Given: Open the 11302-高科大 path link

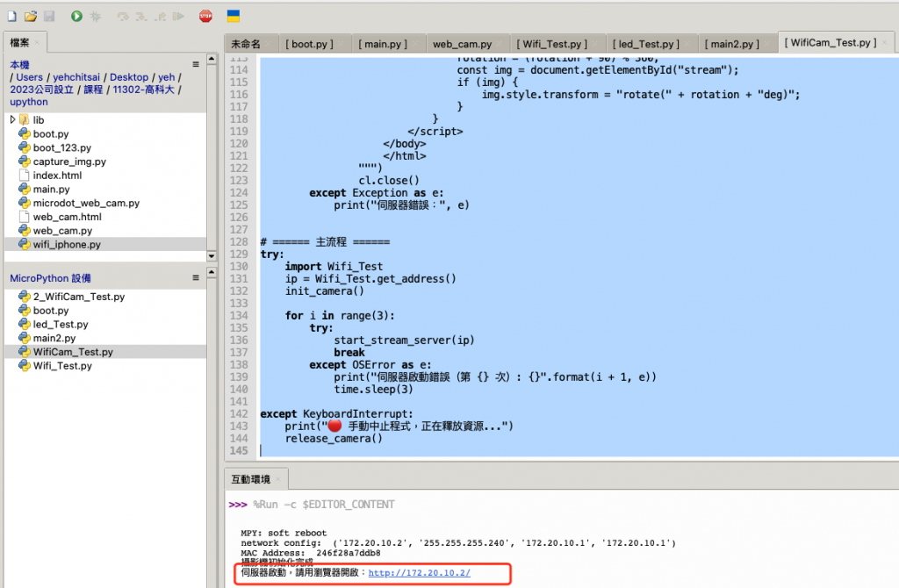Looking at the screenshot, I should (x=143, y=90).
